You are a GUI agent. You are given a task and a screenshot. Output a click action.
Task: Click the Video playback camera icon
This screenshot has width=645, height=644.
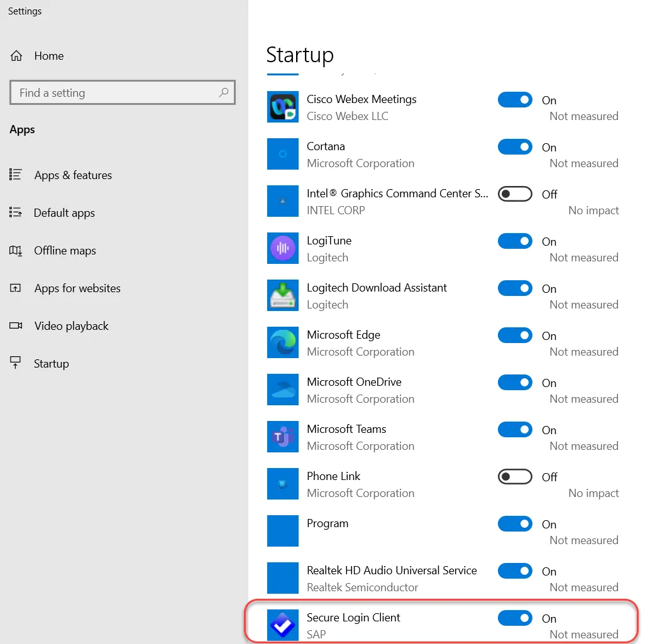point(16,325)
